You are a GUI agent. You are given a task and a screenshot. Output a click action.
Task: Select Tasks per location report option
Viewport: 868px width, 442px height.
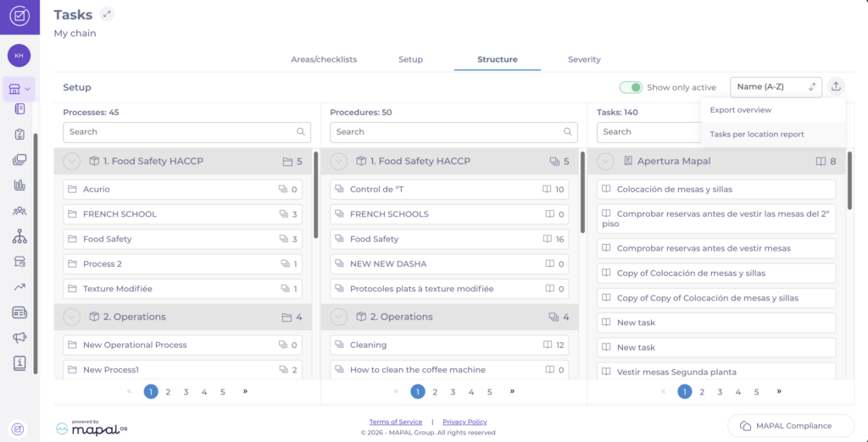(x=757, y=134)
